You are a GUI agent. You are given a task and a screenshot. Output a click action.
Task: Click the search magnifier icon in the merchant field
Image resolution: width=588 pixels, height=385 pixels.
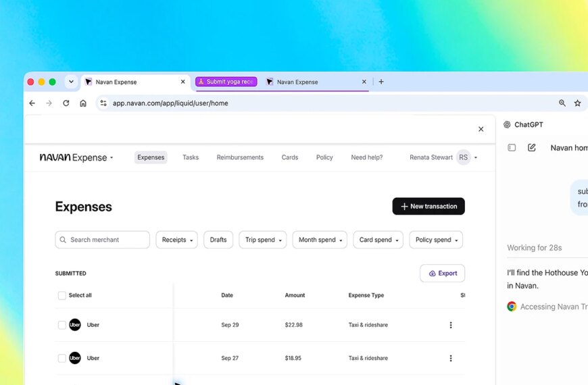click(x=63, y=240)
